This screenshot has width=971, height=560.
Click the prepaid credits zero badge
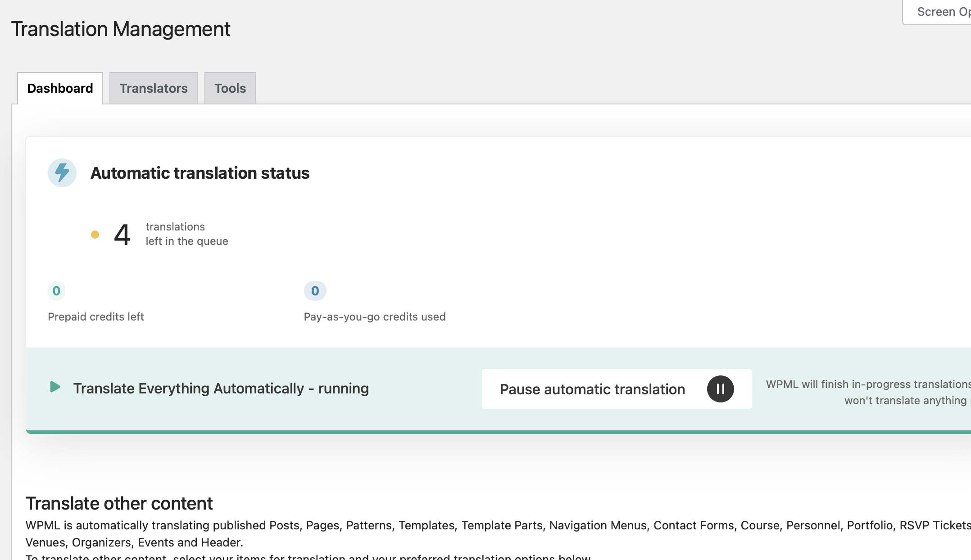pyautogui.click(x=56, y=291)
